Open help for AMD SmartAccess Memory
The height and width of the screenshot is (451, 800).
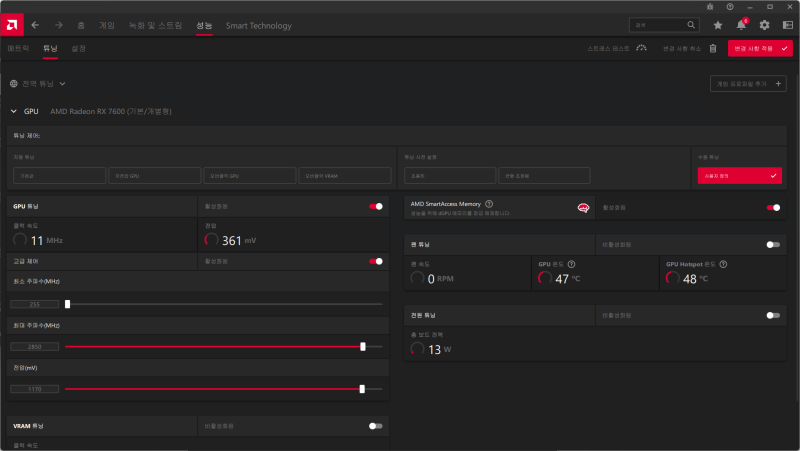point(489,204)
